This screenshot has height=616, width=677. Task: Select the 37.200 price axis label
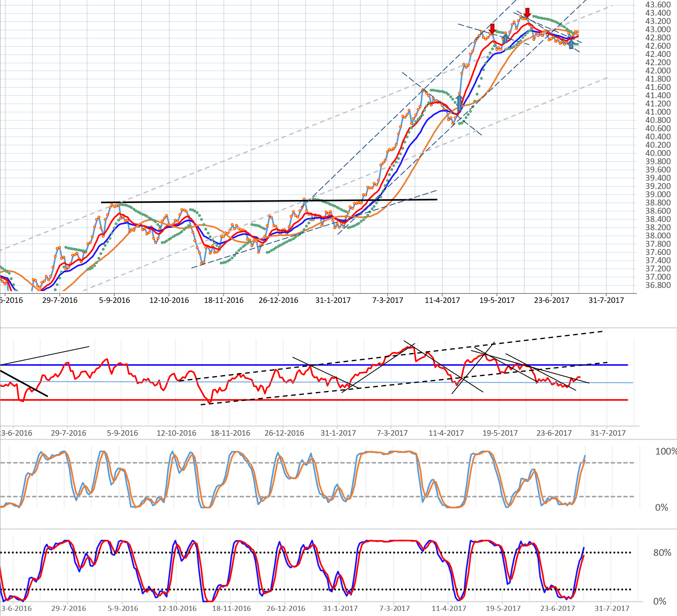[x=658, y=269]
